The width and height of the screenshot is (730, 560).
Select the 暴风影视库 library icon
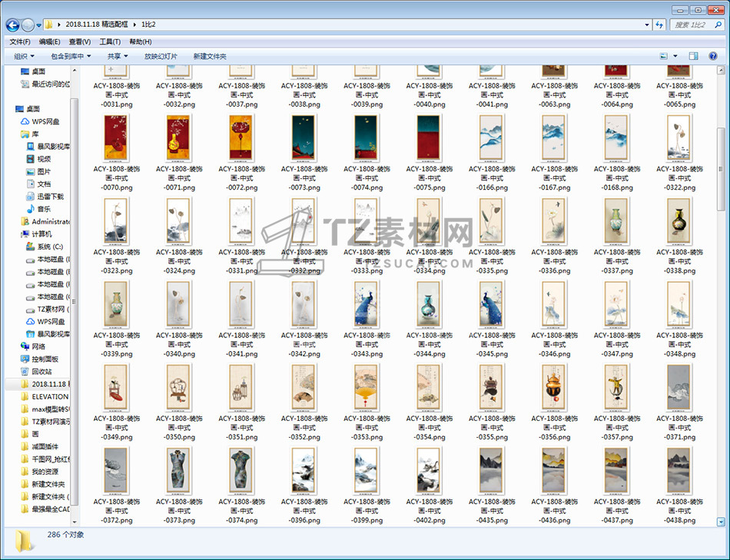coord(30,146)
